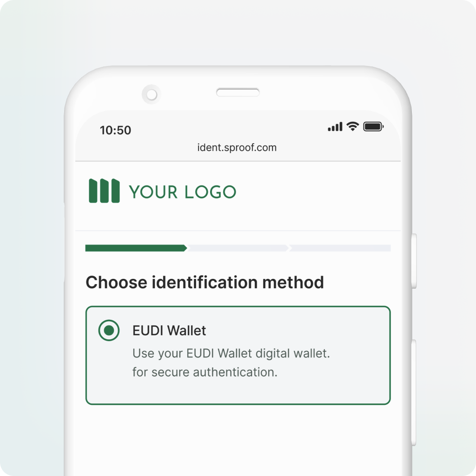Image resolution: width=476 pixels, height=476 pixels.
Task: Click the phone's earpiece speaker slot
Action: [238, 93]
